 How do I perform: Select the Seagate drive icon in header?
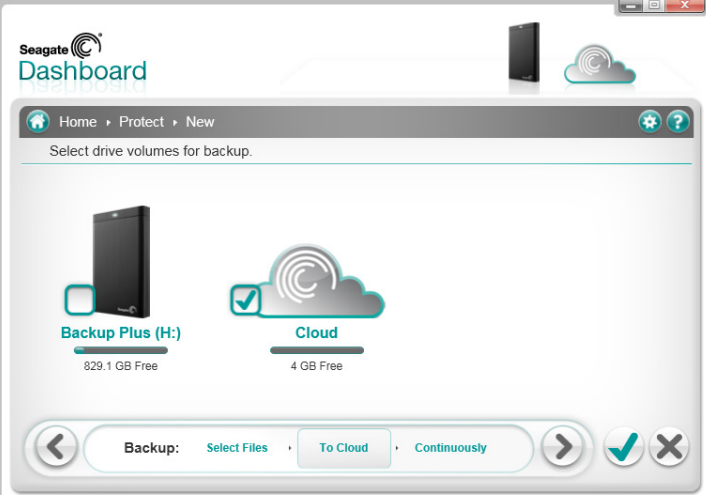[x=524, y=52]
